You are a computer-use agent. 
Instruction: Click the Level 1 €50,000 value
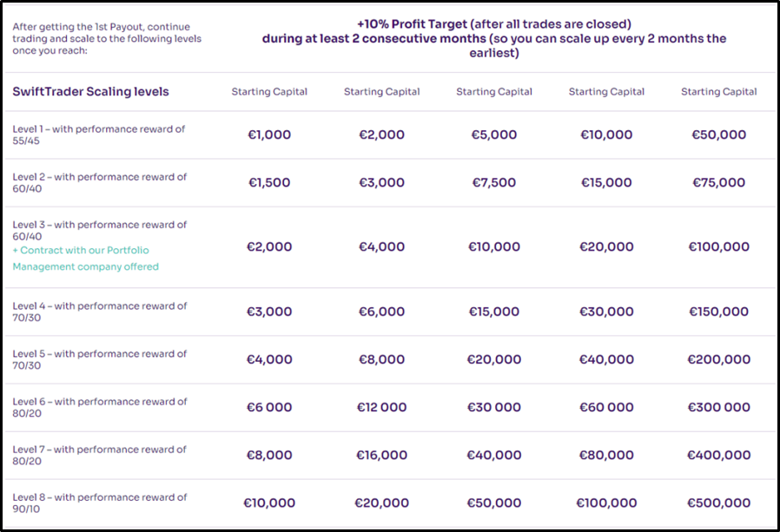pos(719,135)
